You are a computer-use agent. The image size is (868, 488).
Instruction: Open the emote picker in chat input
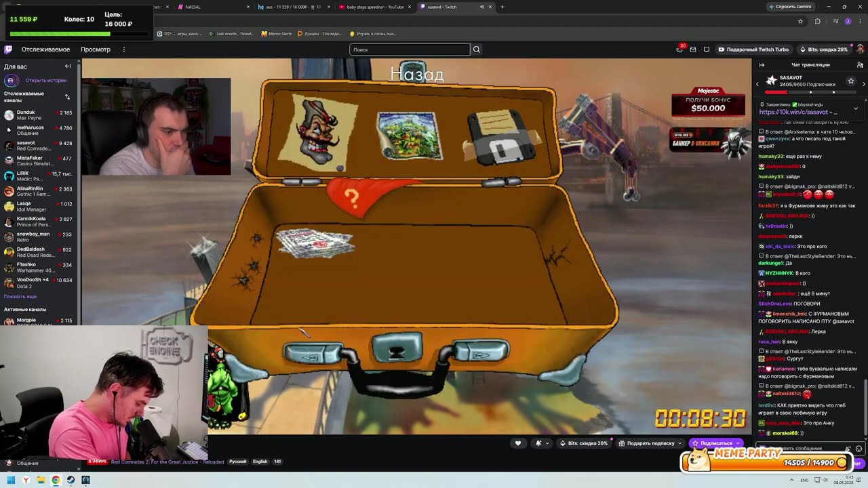859,449
